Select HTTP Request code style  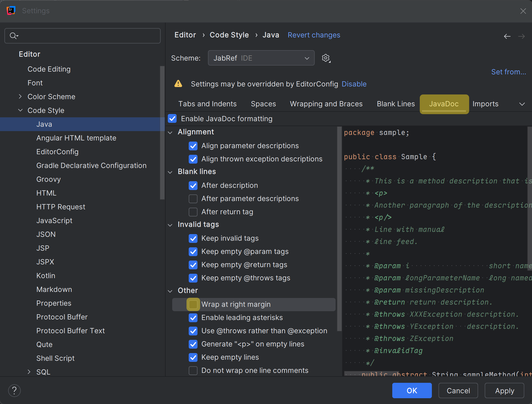[x=61, y=207]
